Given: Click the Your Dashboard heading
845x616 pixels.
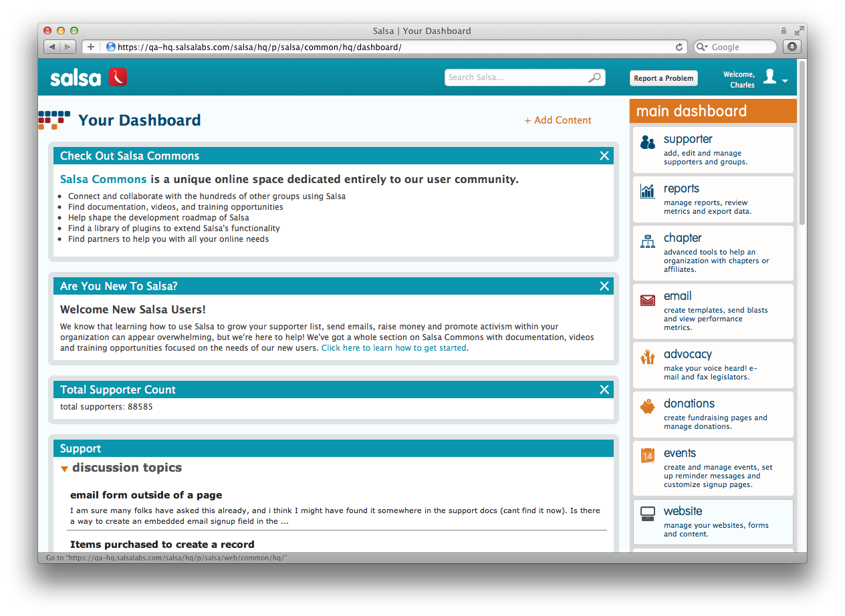Looking at the screenshot, I should (139, 120).
